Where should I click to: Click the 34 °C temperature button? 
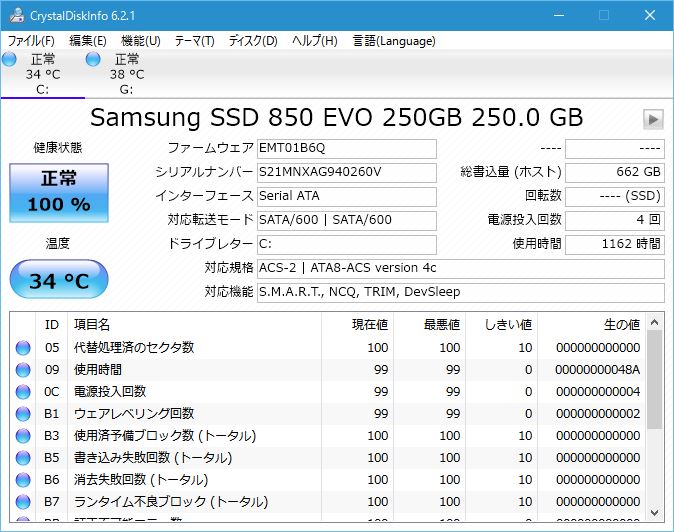click(59, 279)
